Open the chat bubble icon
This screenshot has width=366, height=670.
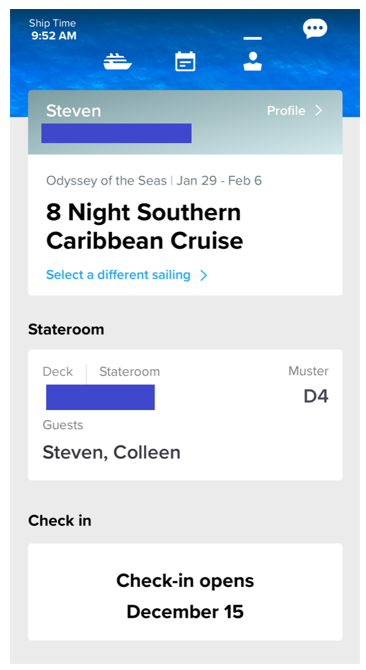point(315,29)
